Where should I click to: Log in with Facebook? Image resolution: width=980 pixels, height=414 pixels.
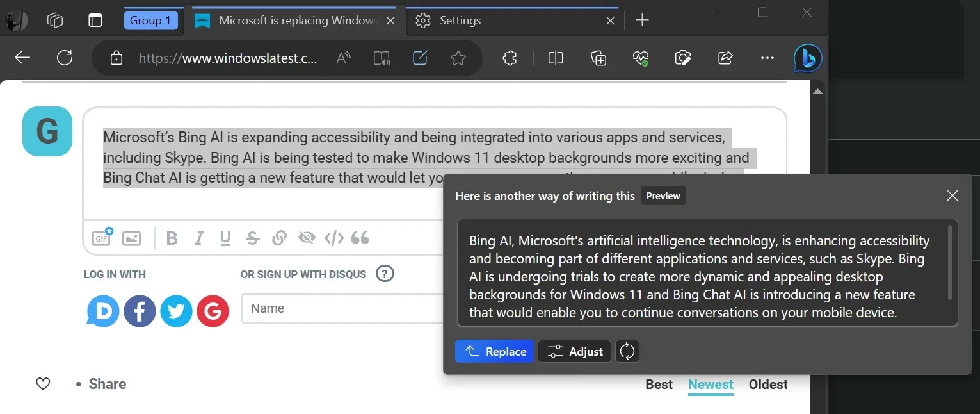pyautogui.click(x=140, y=311)
